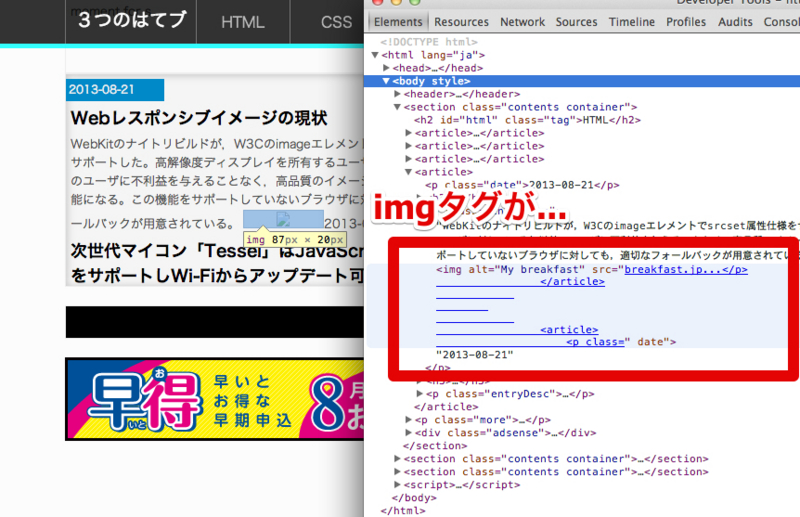Select the p class="date" 2013-08-21 line

[x=522, y=185]
